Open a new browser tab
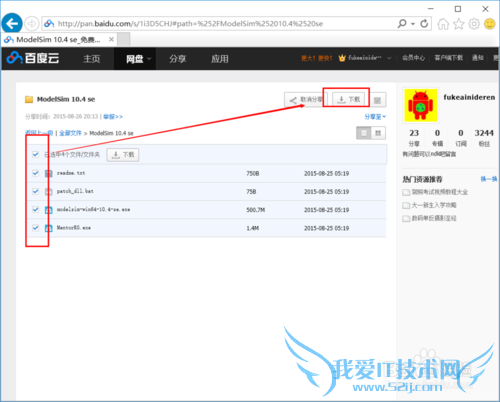The image size is (500, 402). [x=124, y=40]
